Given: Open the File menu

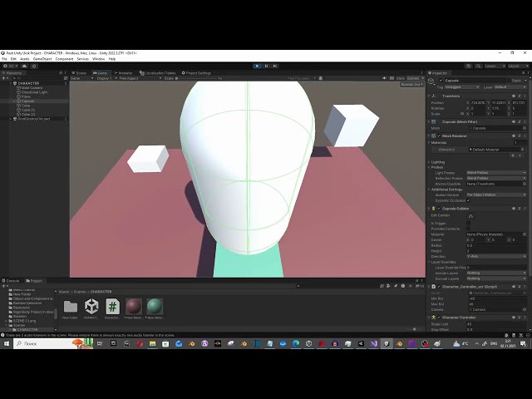Looking at the screenshot, I should (x=4, y=59).
